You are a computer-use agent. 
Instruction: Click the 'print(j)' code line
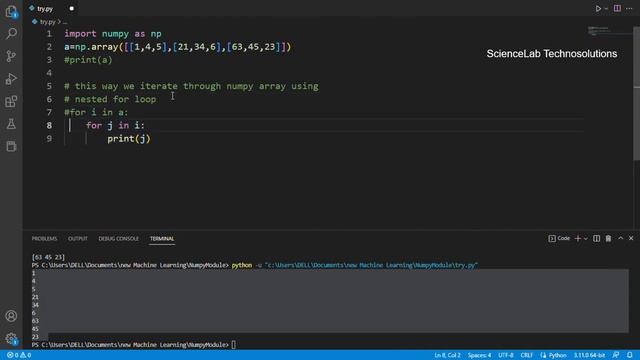129,139
